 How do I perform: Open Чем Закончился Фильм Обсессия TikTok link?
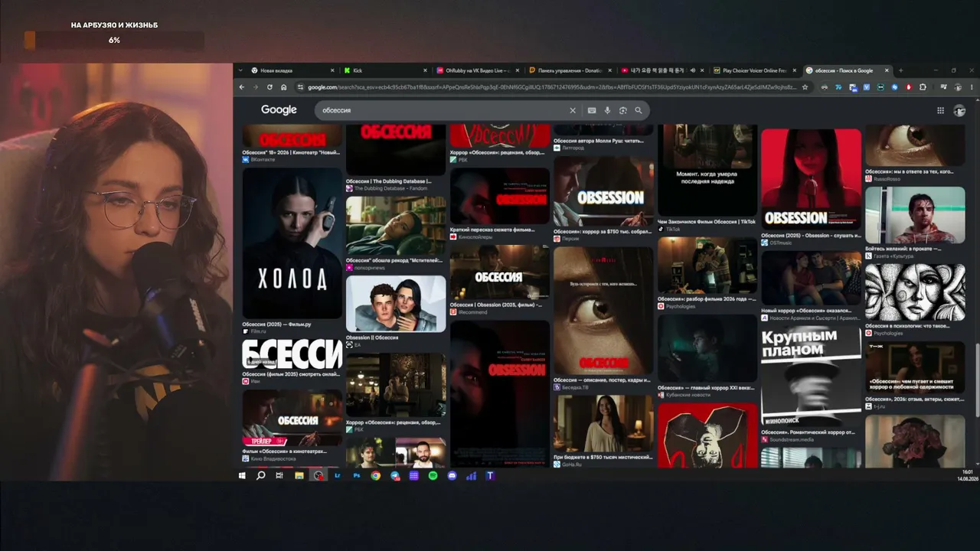click(707, 222)
